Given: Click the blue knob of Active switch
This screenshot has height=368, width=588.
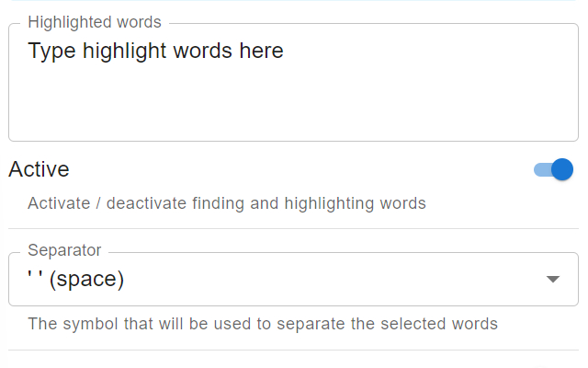Looking at the screenshot, I should pos(561,169).
